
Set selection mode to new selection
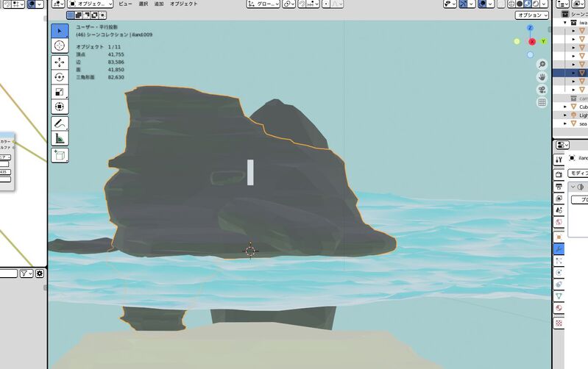pos(71,15)
